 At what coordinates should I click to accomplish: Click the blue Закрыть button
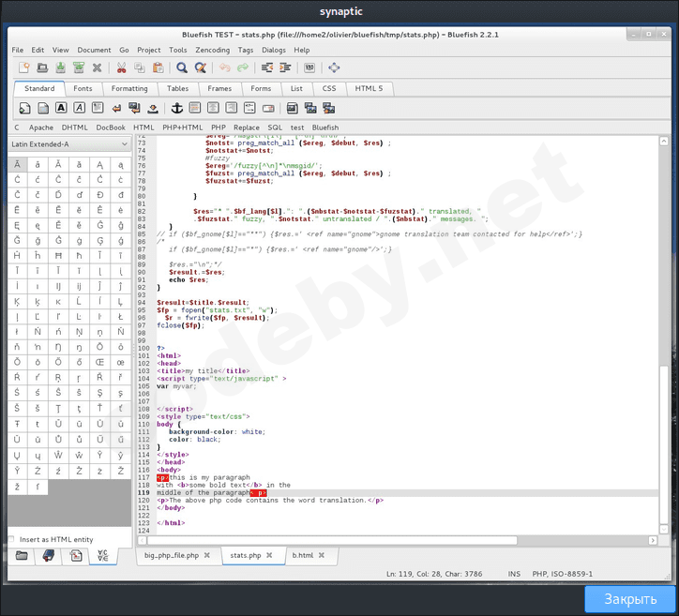(x=629, y=599)
